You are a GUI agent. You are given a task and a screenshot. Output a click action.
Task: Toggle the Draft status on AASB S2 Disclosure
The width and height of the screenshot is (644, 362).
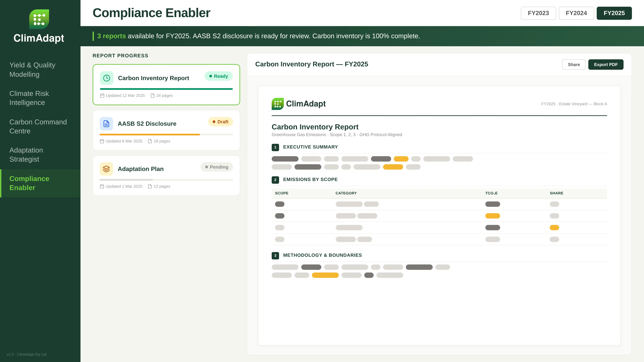pyautogui.click(x=220, y=122)
